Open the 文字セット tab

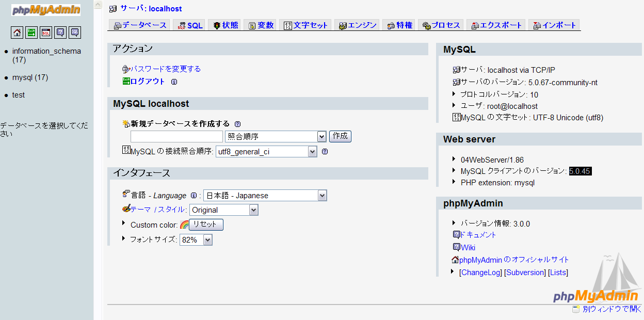click(x=306, y=25)
